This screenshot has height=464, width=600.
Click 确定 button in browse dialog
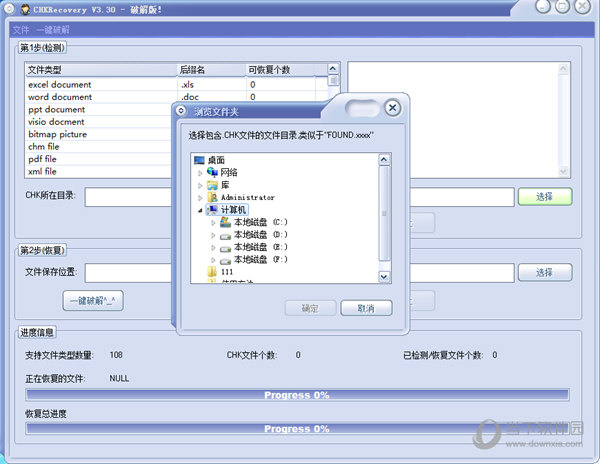[310, 308]
